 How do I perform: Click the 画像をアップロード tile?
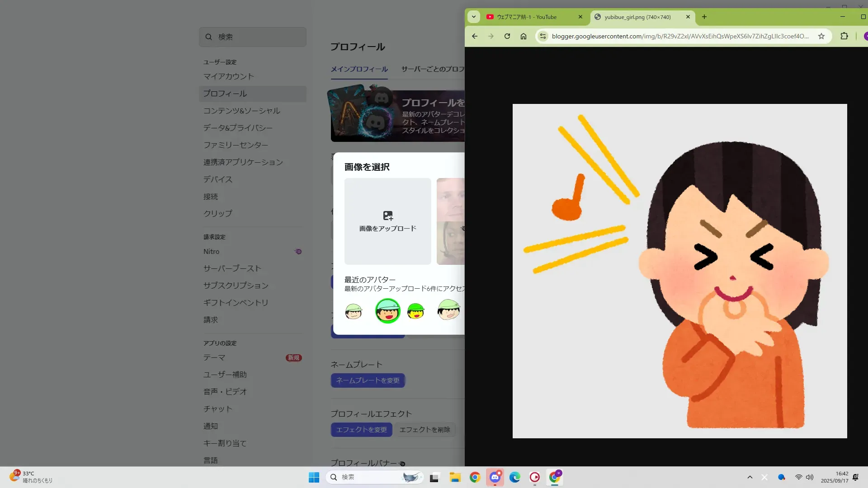[387, 221]
